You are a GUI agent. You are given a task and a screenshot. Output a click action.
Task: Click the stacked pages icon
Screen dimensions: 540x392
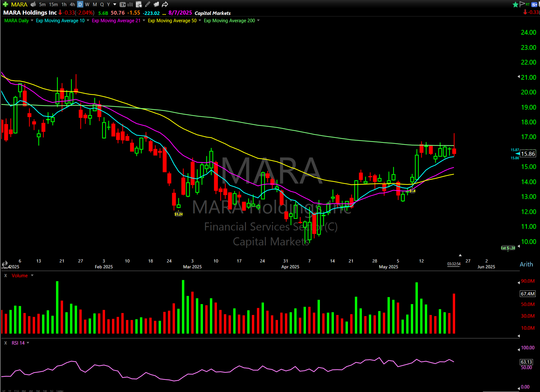tap(156, 4)
